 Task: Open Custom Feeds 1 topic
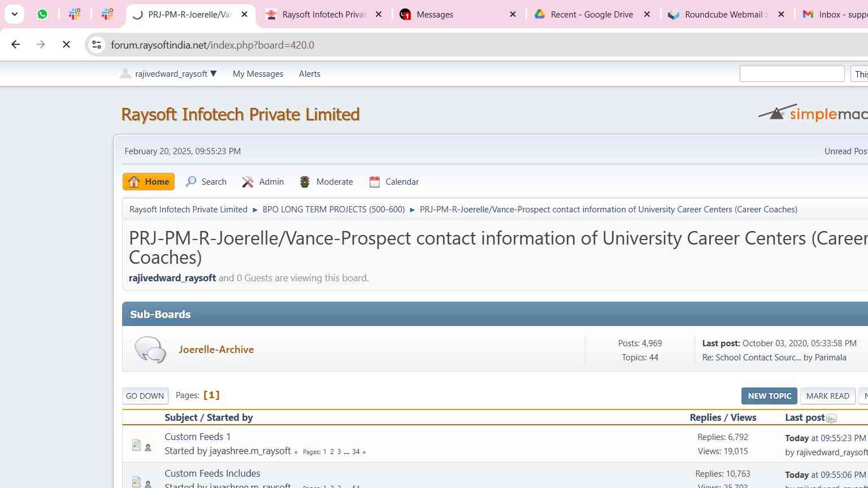(198, 437)
